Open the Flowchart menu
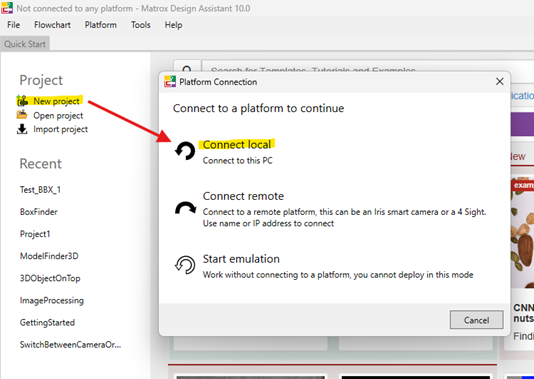 (52, 25)
